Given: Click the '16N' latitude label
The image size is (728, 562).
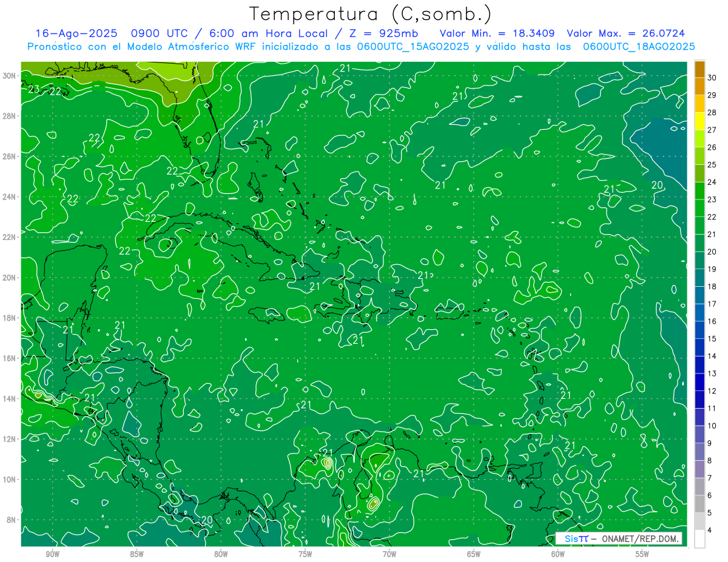Looking at the screenshot, I should 10,358.
